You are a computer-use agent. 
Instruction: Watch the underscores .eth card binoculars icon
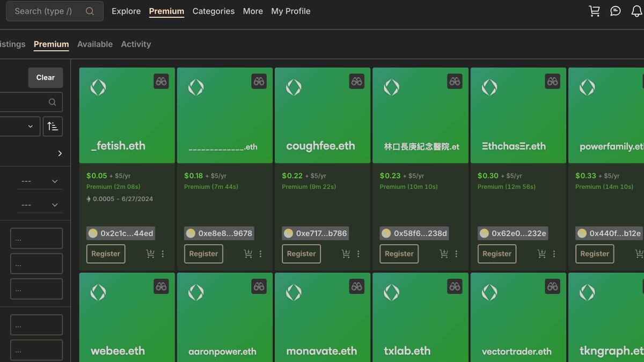[259, 82]
